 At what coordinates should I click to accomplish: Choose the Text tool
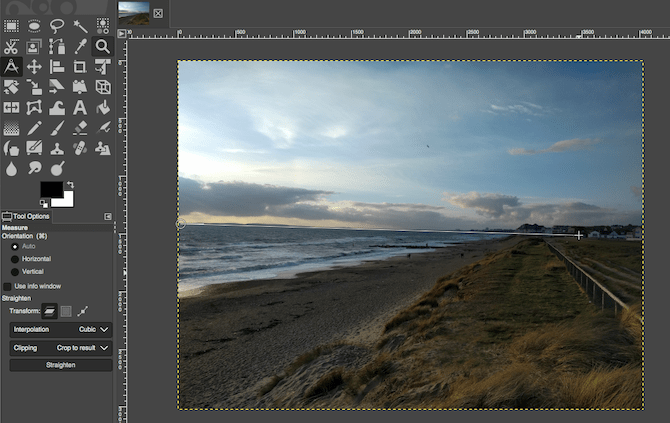pyautogui.click(x=79, y=107)
